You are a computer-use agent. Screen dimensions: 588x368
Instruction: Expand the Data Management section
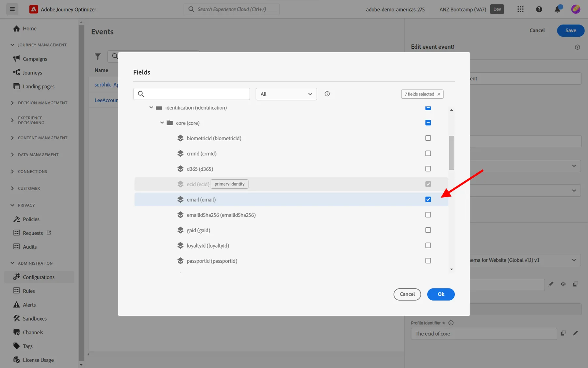[12, 155]
